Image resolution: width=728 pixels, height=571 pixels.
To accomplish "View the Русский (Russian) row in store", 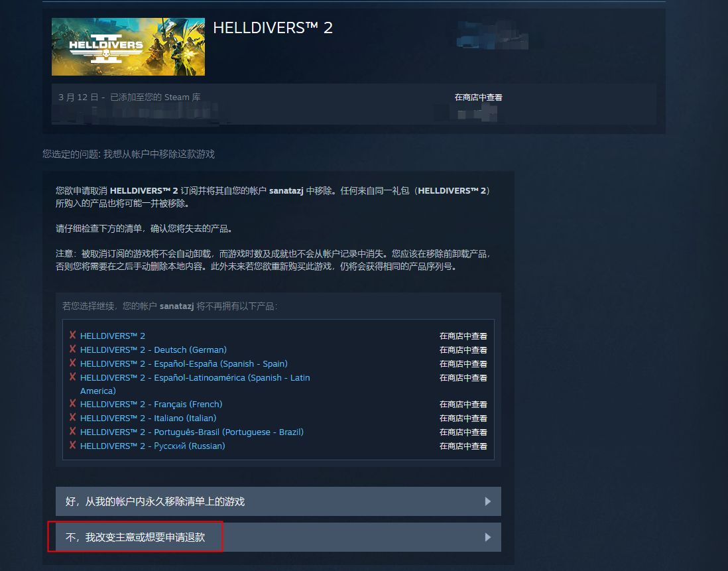I will click(463, 446).
